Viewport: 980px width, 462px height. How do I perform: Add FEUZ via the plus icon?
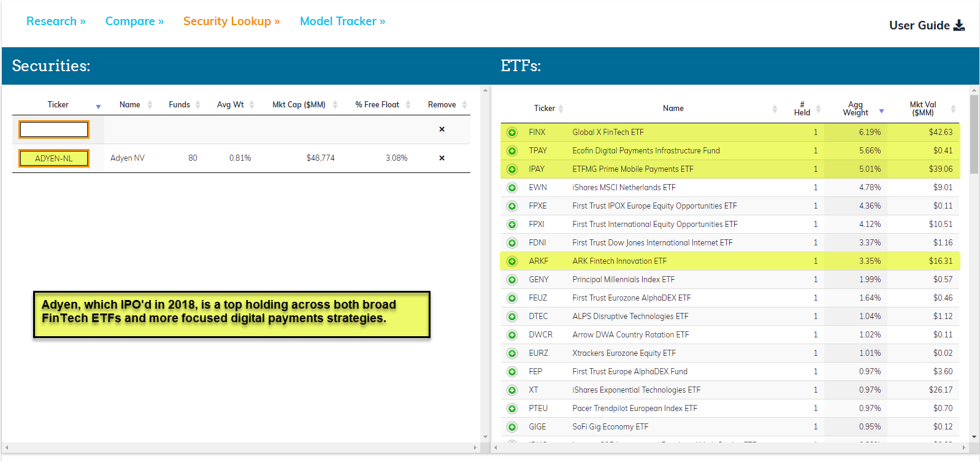(x=512, y=298)
